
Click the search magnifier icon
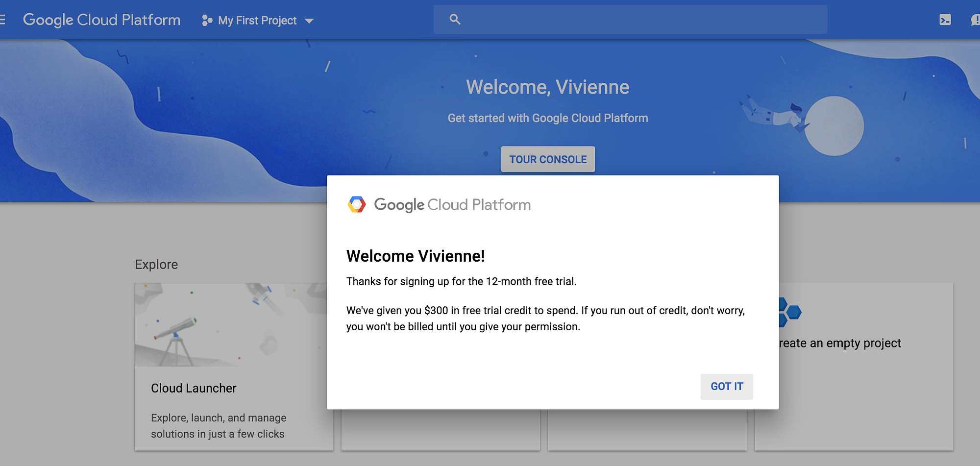pyautogui.click(x=455, y=20)
